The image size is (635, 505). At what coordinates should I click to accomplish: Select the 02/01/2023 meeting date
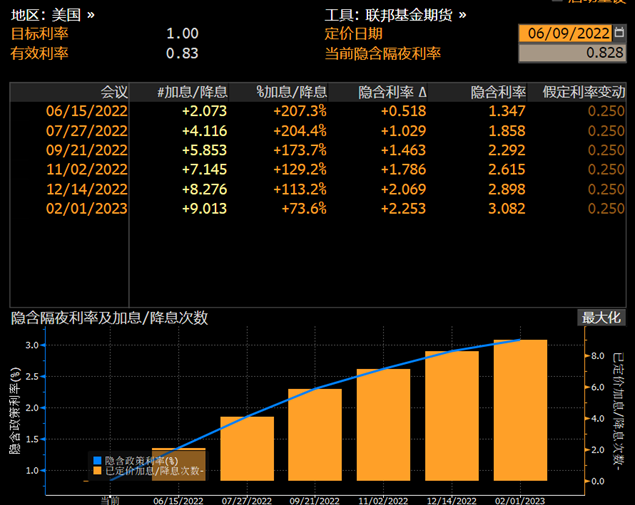click(87, 208)
